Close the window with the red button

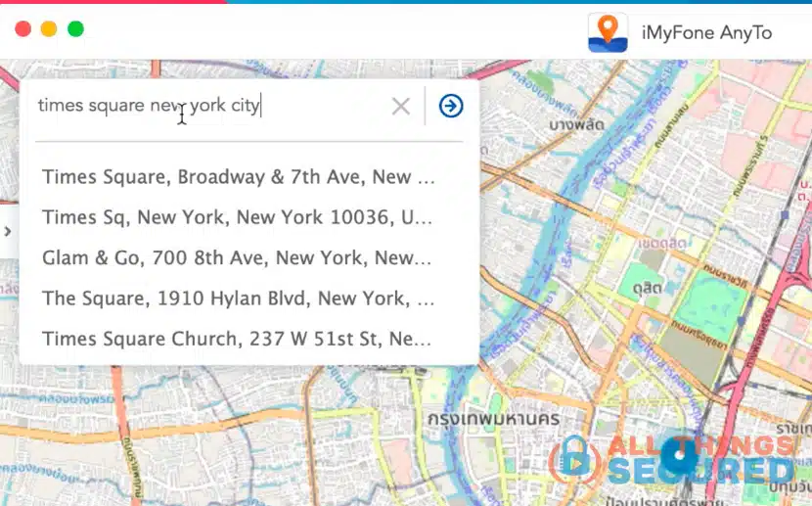[23, 29]
